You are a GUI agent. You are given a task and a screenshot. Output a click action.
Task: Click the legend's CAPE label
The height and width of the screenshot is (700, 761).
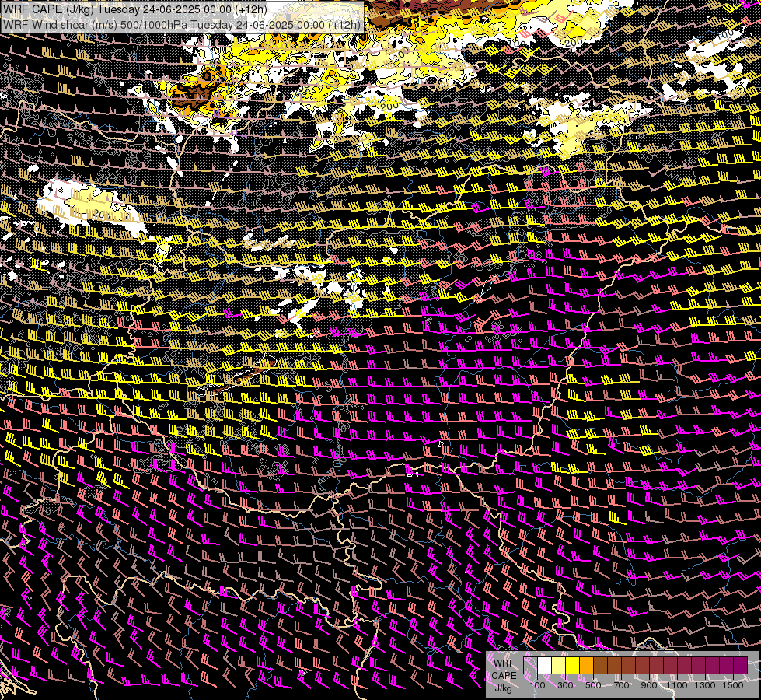[504, 676]
